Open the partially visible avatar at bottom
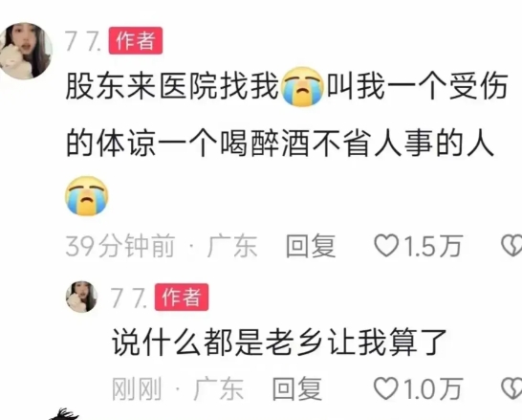 [65, 414]
